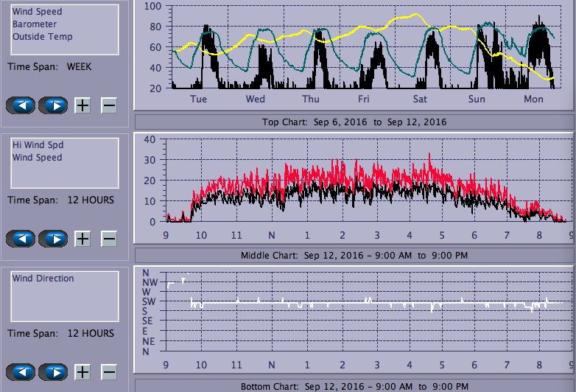Click the top chart's back arrow button
Viewport: 576px width, 392px height.
(21, 105)
